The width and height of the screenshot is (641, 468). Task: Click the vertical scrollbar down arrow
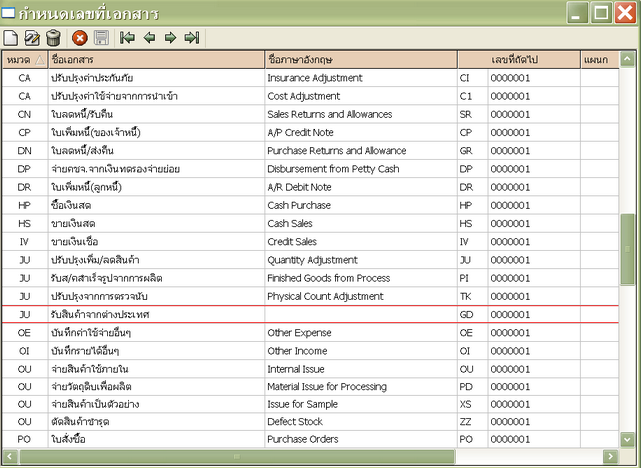(x=627, y=439)
